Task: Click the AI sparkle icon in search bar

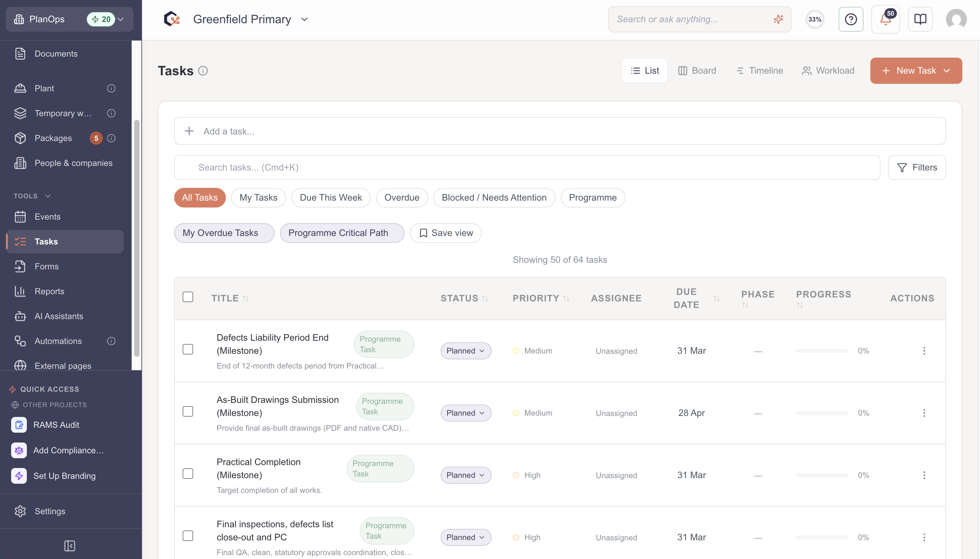Action: coord(778,19)
